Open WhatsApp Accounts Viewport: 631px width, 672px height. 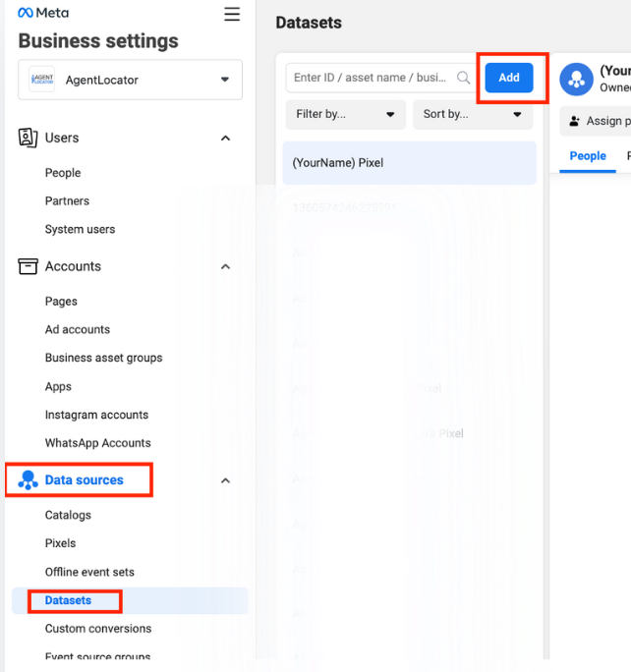pyautogui.click(x=98, y=443)
